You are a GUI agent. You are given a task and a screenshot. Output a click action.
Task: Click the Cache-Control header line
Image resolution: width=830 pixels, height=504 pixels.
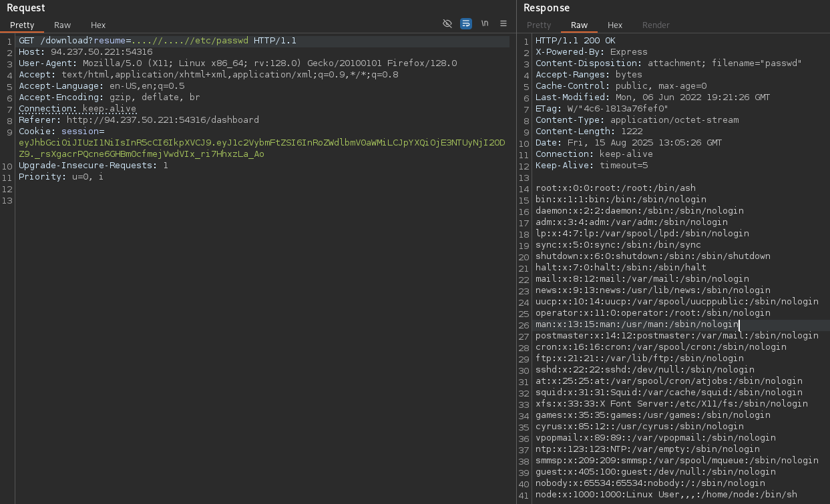click(621, 86)
